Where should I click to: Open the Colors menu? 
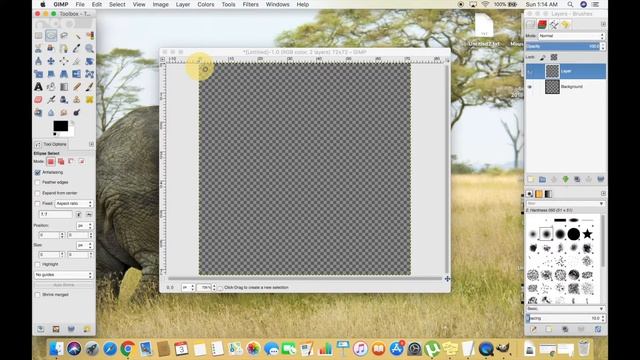206,4
